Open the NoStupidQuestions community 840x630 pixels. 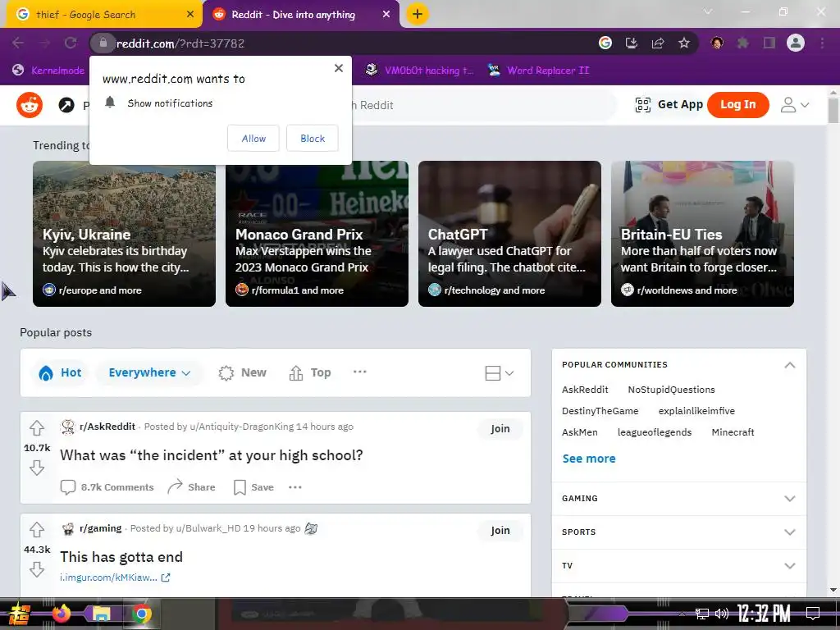click(x=671, y=390)
